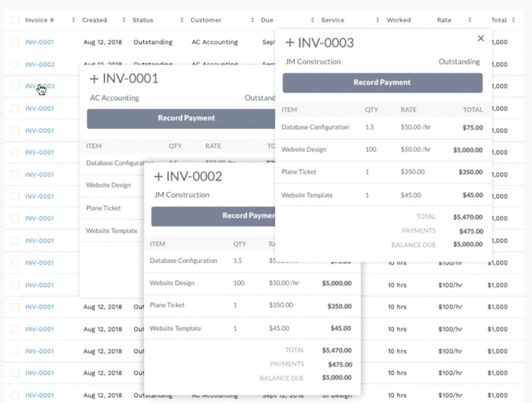Click the Worked column header

[x=398, y=20]
